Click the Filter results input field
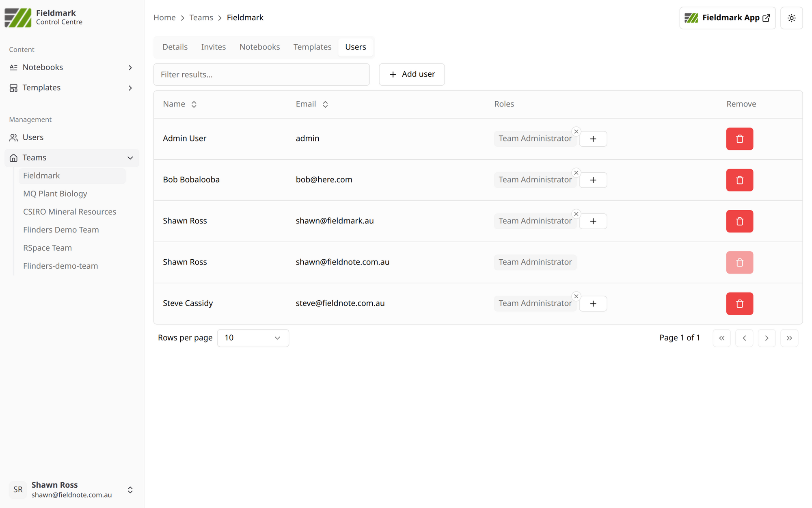Screen dimensions: 812x508 point(261,74)
